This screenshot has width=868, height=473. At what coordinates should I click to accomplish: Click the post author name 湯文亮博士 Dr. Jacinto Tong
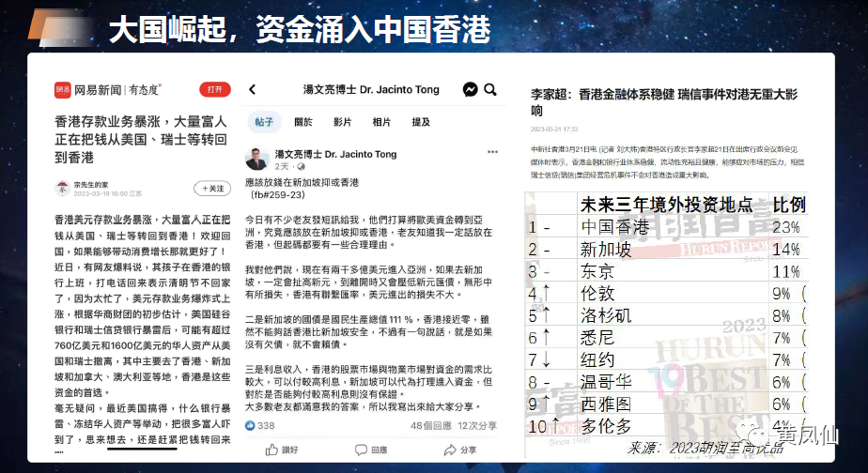click(335, 154)
